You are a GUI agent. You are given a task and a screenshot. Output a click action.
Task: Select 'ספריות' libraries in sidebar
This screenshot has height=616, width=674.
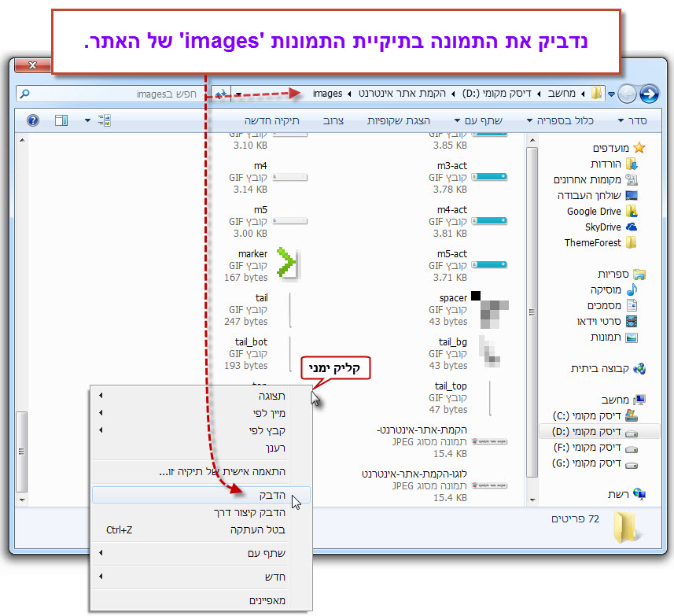point(621,274)
